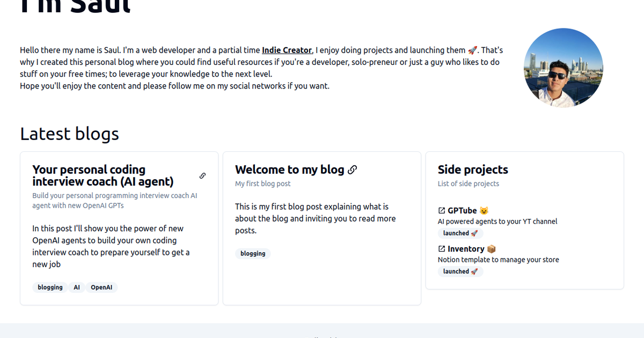This screenshot has width=644, height=338.
Task: Click the launched badge under Inventory
Action: (x=460, y=271)
